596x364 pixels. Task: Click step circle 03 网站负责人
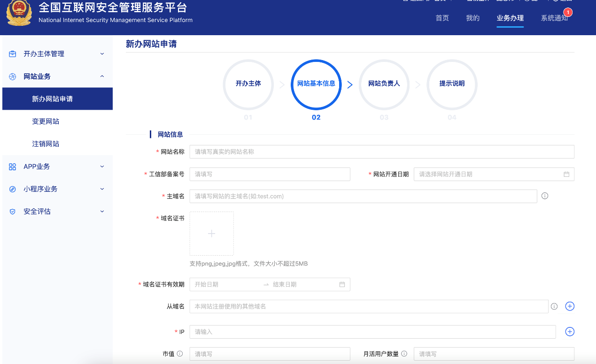[384, 84]
